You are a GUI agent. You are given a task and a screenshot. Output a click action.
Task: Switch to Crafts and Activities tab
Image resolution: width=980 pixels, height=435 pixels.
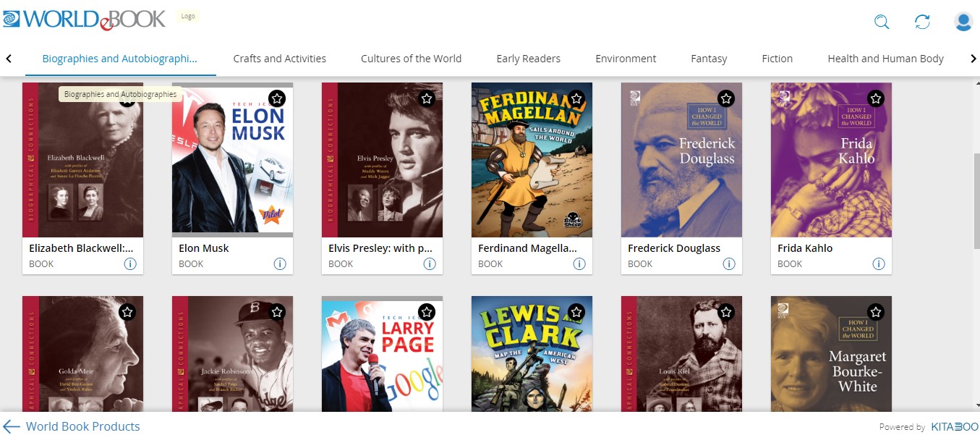pyautogui.click(x=280, y=59)
